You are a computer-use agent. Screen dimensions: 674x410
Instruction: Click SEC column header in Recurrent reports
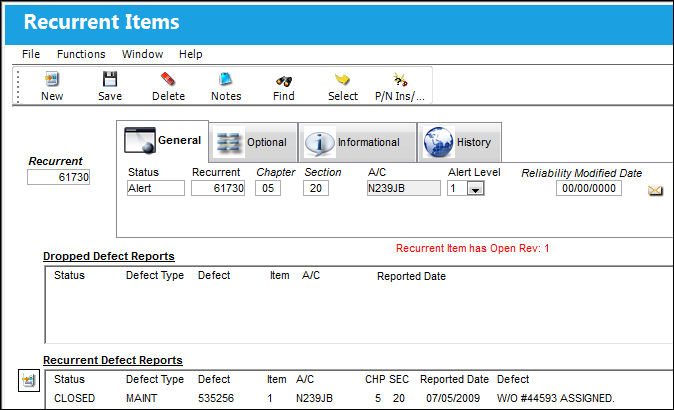tap(399, 379)
